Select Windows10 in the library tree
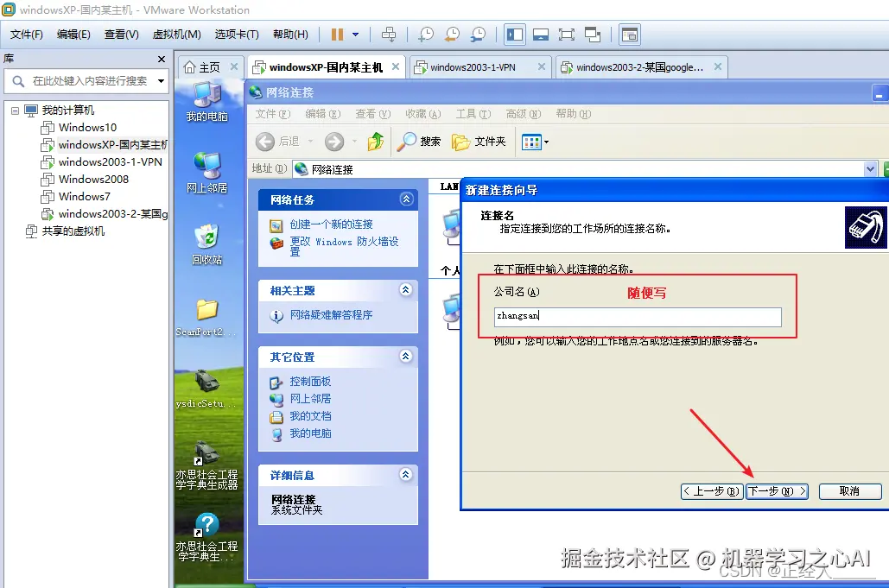Image resolution: width=889 pixels, height=588 pixels. (87, 128)
